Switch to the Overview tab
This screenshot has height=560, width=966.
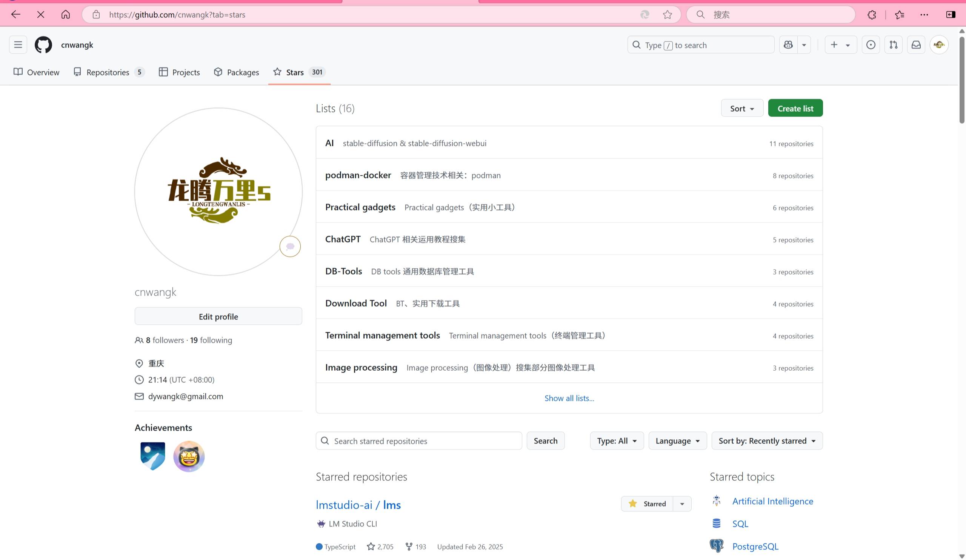[x=37, y=72]
